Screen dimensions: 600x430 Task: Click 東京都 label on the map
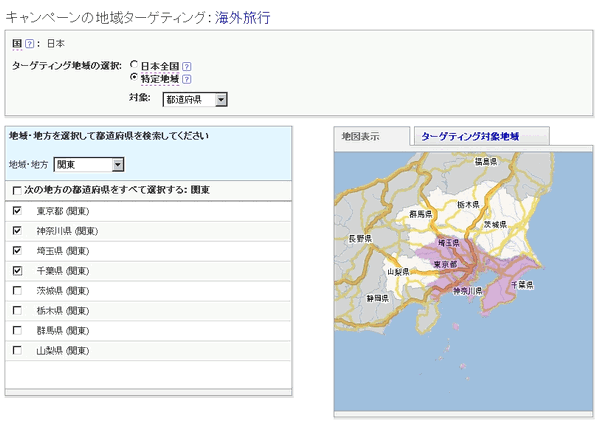click(x=445, y=264)
